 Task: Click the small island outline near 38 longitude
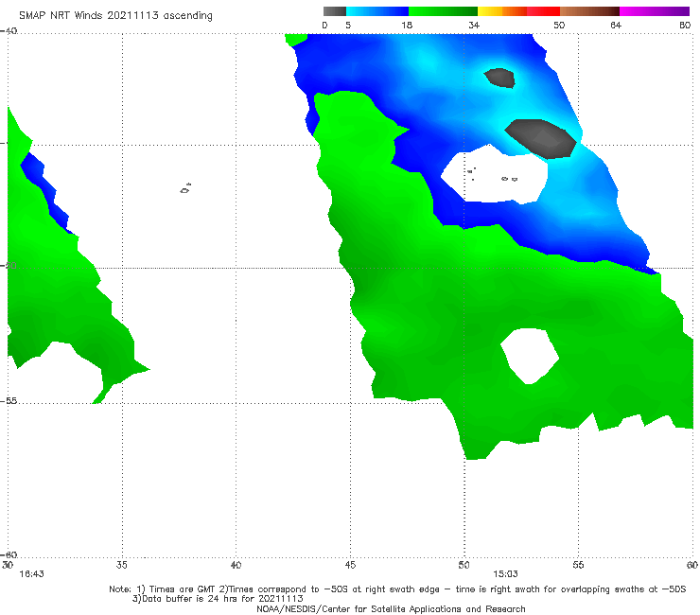185,188
